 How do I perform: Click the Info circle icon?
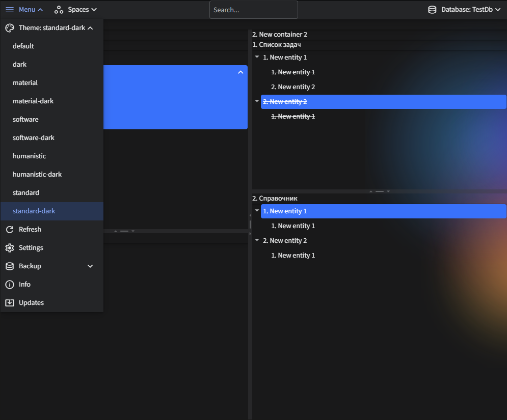point(10,284)
